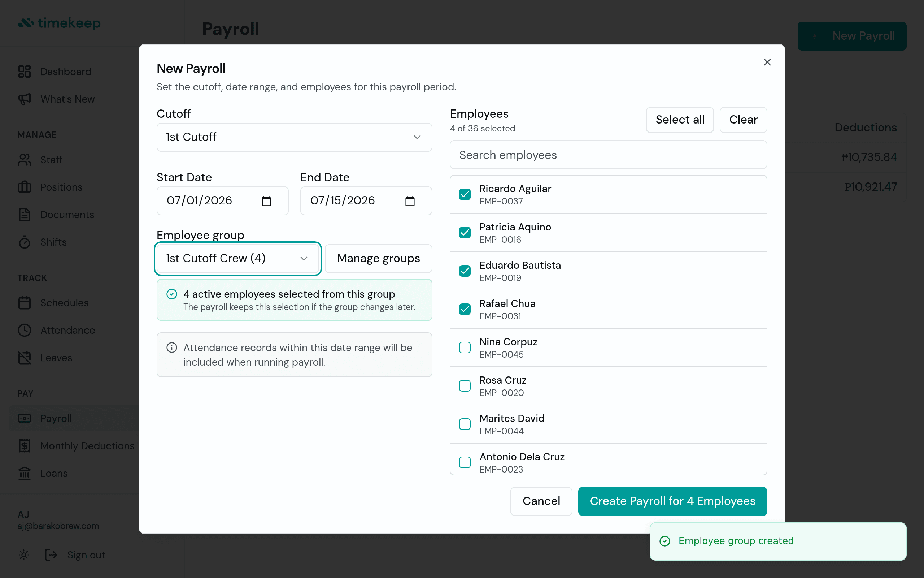Click the Employee group created toast
Image resolution: width=924 pixels, height=578 pixels.
tap(778, 541)
